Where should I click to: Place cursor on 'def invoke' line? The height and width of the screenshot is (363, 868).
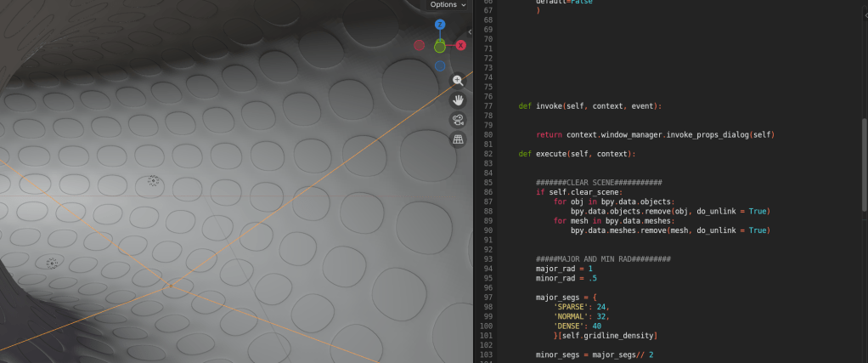(x=578, y=106)
